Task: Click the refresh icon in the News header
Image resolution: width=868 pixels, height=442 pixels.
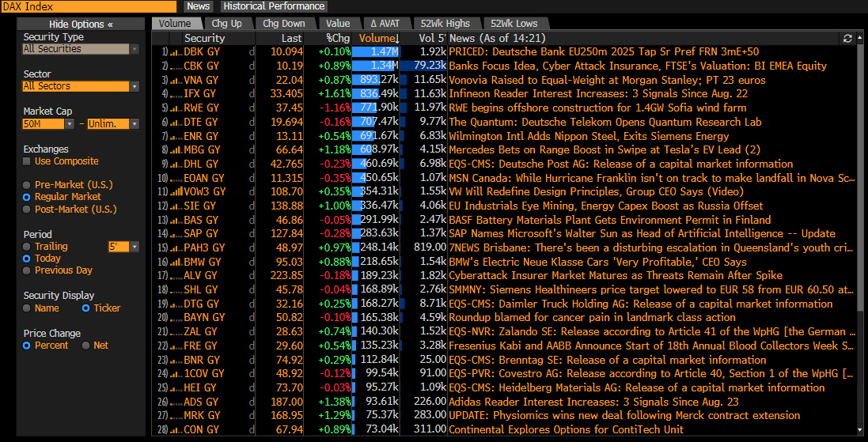Action: pyautogui.click(x=847, y=38)
